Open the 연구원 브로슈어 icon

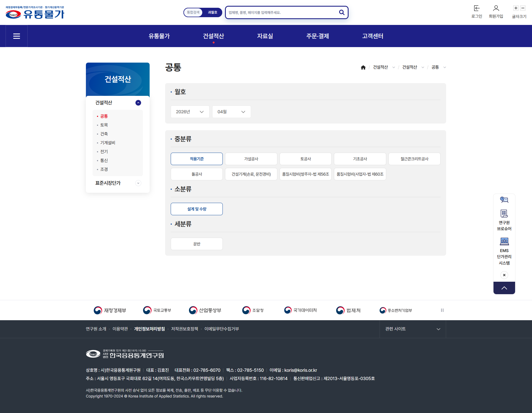click(504, 214)
